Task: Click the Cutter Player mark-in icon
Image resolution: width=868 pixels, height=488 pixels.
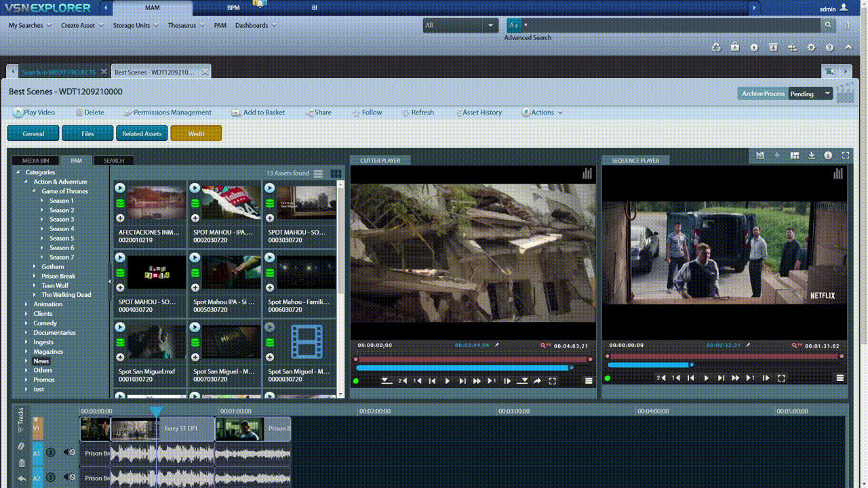Action: click(387, 381)
